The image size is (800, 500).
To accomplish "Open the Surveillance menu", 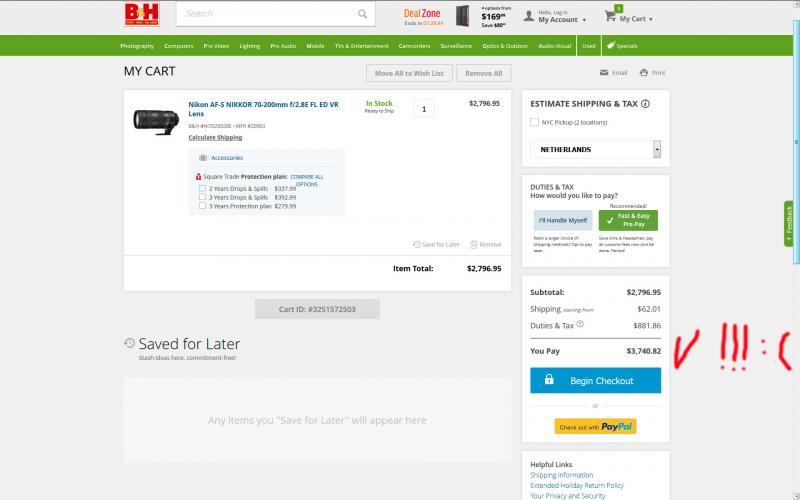I will pyautogui.click(x=456, y=46).
